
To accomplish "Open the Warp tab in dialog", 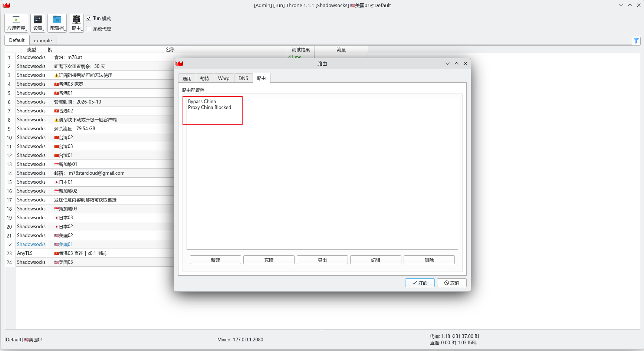I will 224,78.
